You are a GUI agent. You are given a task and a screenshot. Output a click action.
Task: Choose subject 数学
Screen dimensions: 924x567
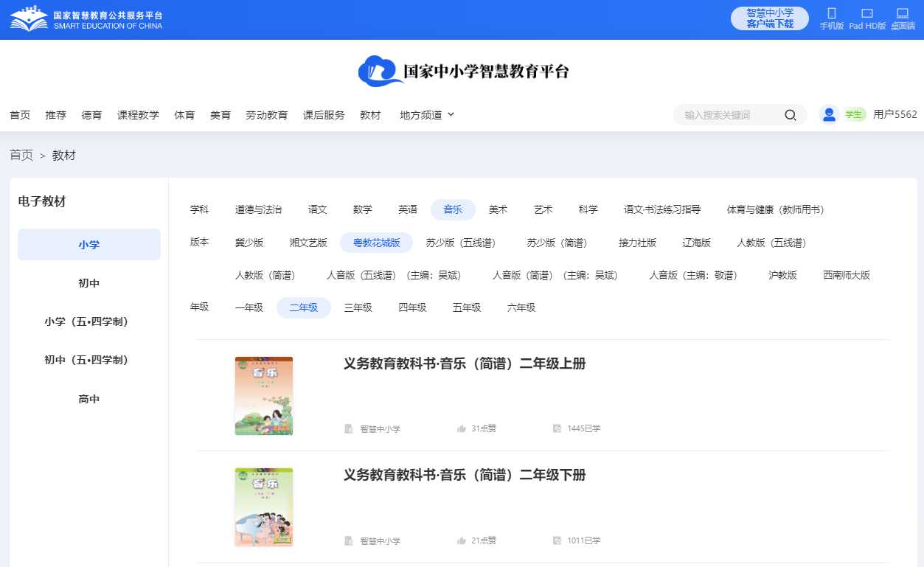click(x=363, y=209)
